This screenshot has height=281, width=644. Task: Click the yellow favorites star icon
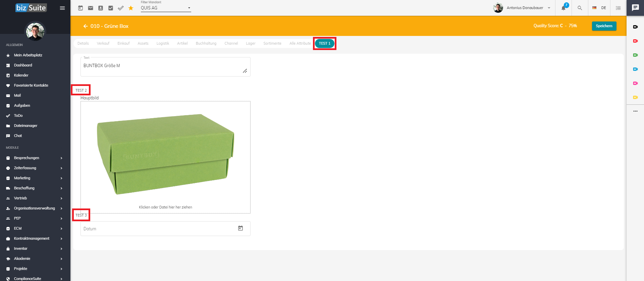click(x=131, y=8)
